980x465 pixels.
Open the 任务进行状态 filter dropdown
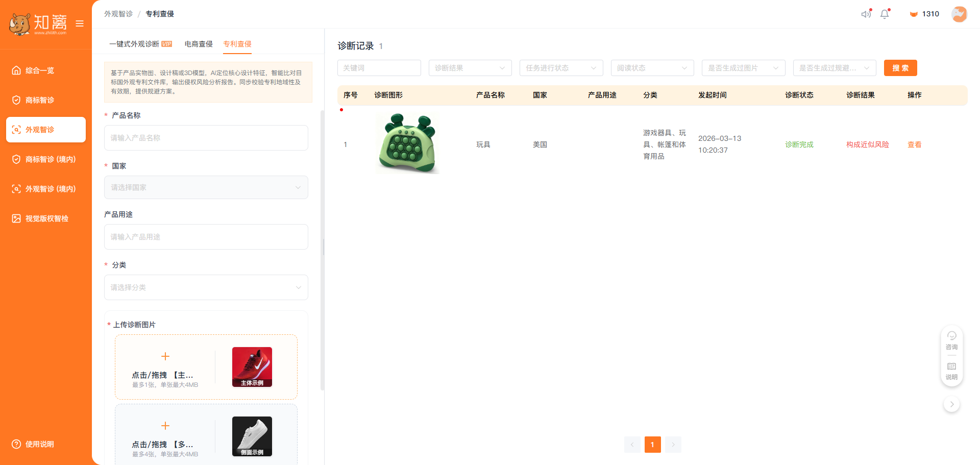pyautogui.click(x=561, y=68)
